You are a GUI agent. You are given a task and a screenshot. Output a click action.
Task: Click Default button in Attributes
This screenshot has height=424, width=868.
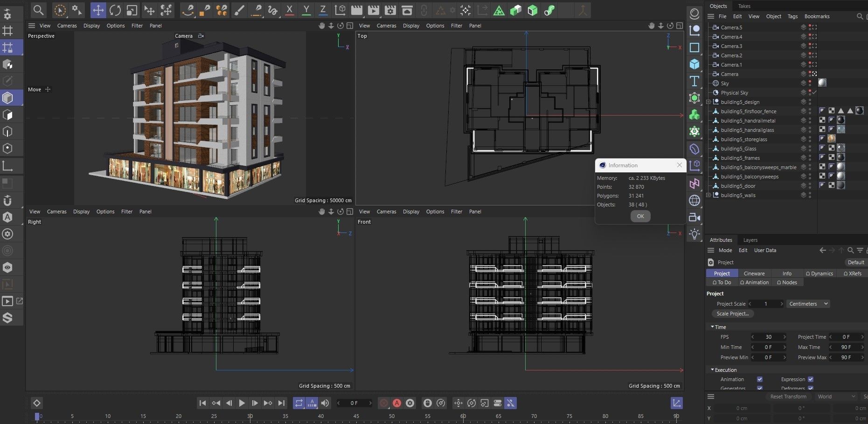(x=856, y=262)
